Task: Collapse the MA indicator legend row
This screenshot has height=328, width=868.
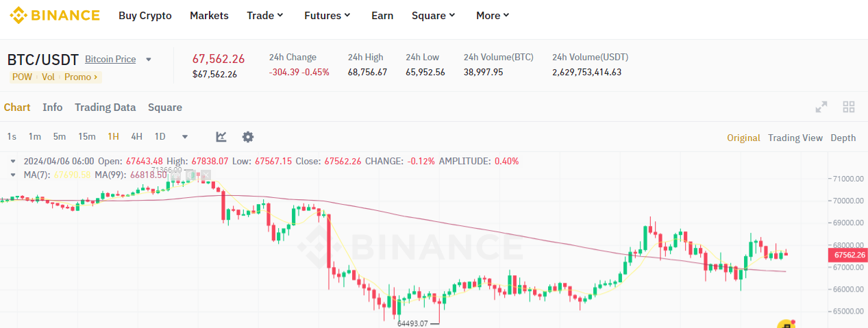Action: [13, 175]
